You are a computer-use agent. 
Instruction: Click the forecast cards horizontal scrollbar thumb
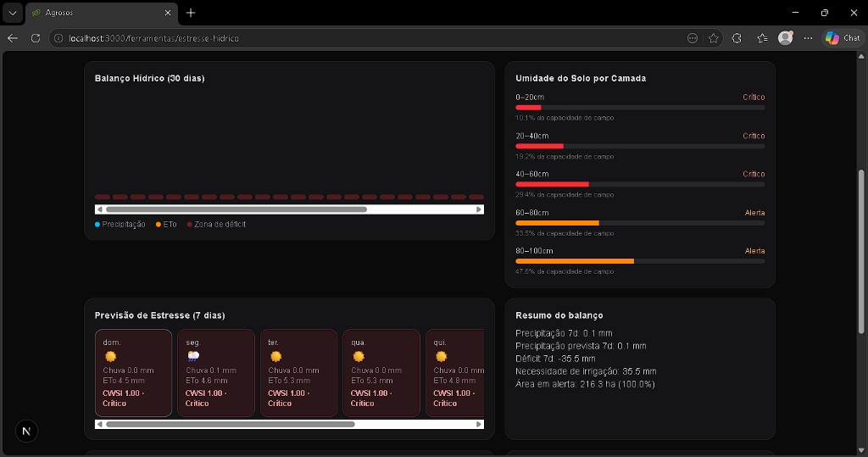point(231,424)
